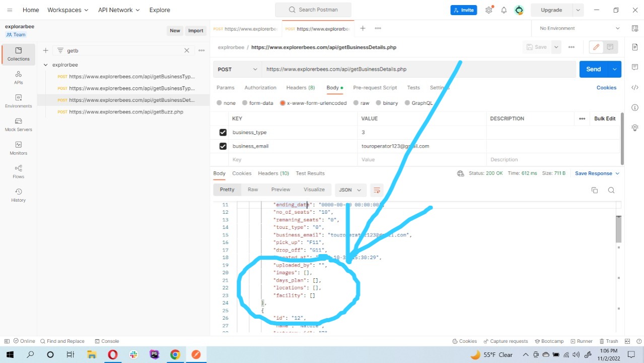Screen dimensions: 644x363
Task: Open the comments icon next to pencil
Action: point(610,47)
